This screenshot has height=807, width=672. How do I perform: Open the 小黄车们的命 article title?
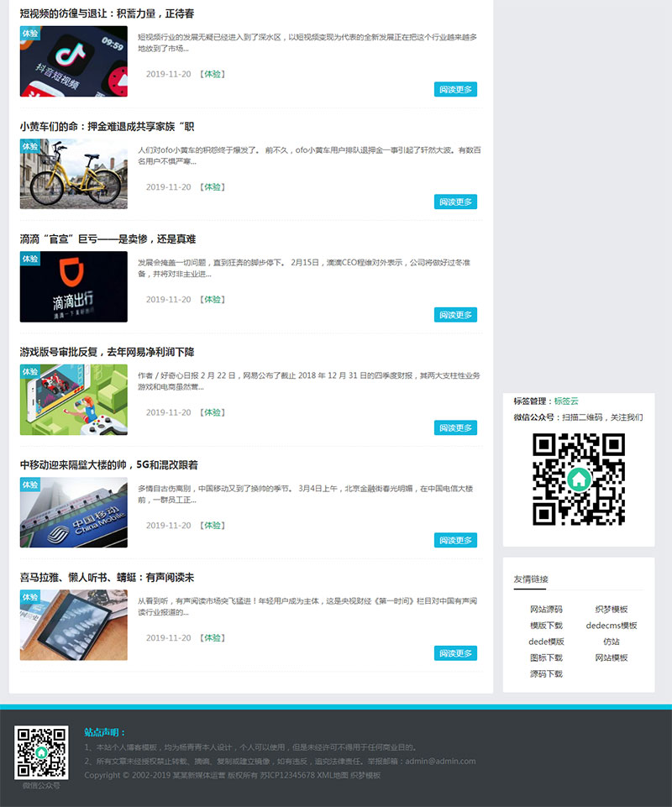tap(108, 127)
